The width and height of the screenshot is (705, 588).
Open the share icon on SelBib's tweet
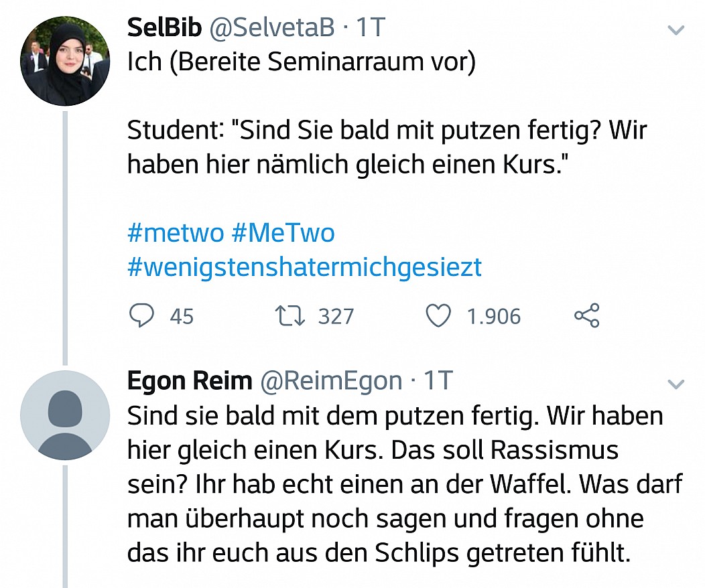click(587, 315)
